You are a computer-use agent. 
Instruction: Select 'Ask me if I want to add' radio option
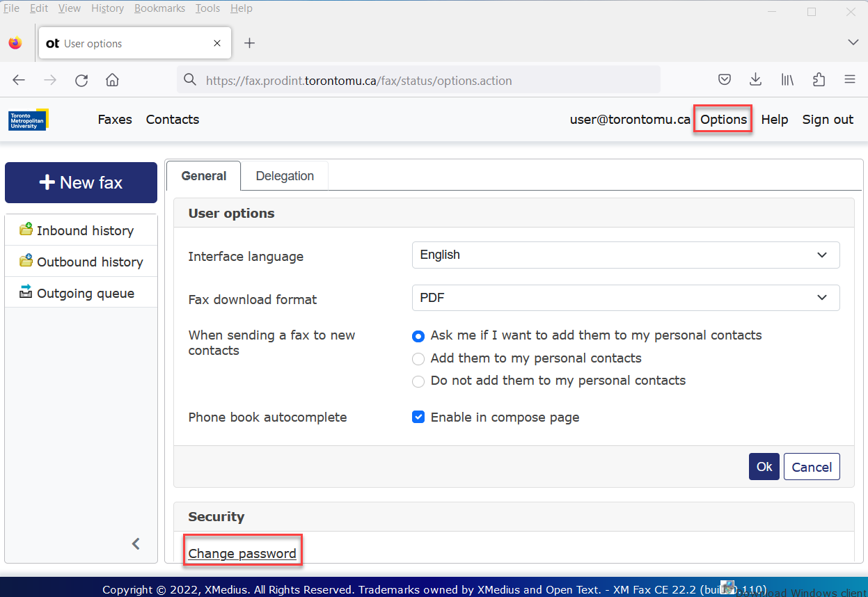click(x=418, y=336)
